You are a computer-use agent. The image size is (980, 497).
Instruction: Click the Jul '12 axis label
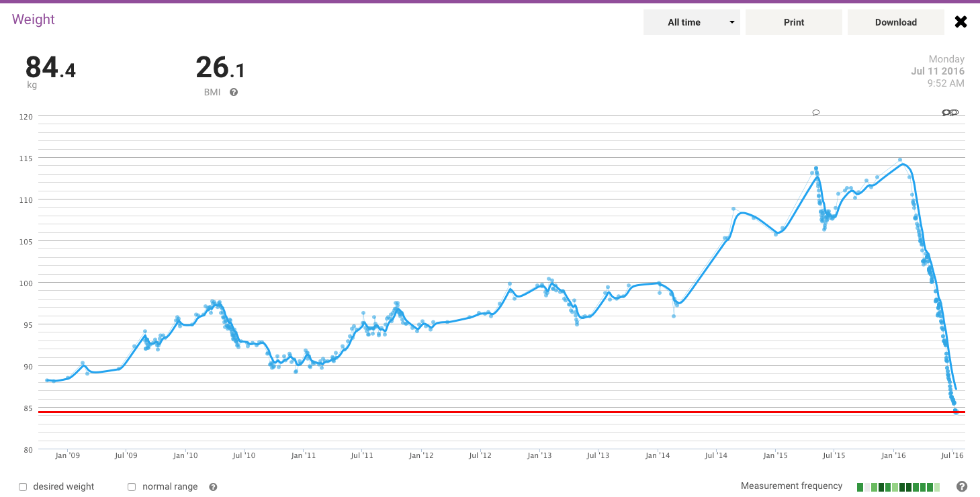click(x=480, y=456)
